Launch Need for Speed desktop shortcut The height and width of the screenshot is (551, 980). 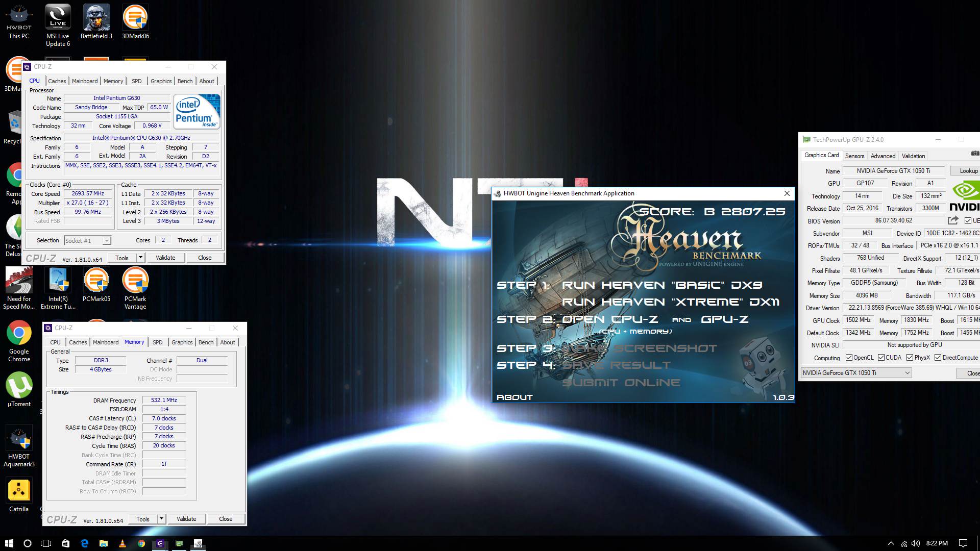[x=19, y=288]
